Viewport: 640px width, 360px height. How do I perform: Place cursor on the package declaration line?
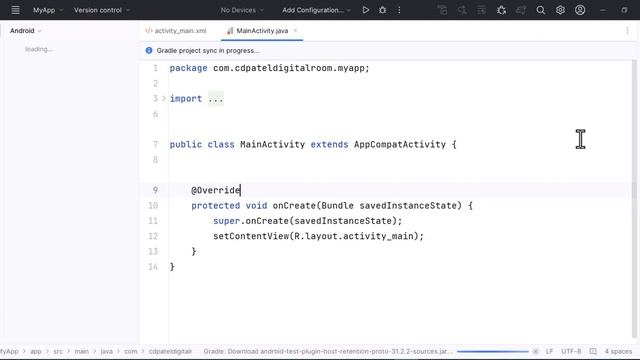(269, 68)
